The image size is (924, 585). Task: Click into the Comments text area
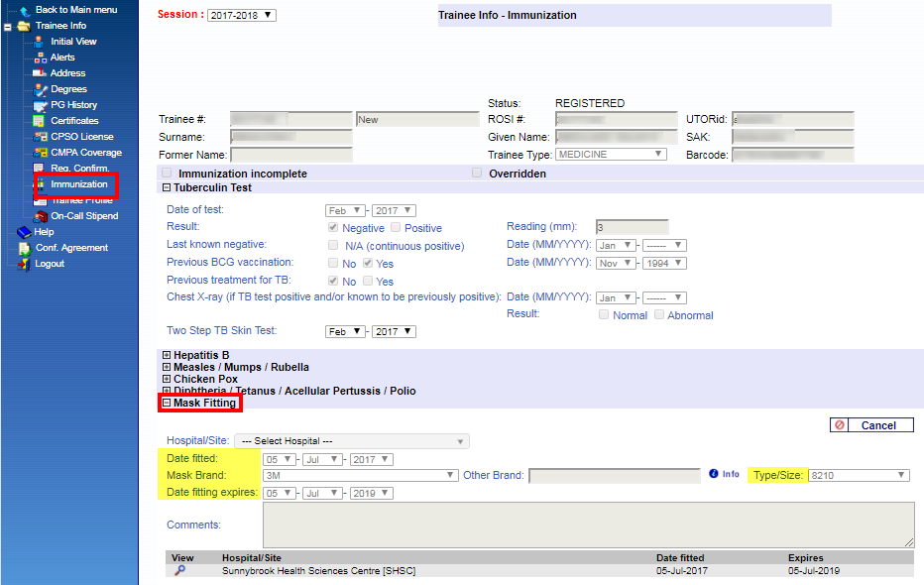pyautogui.click(x=588, y=525)
